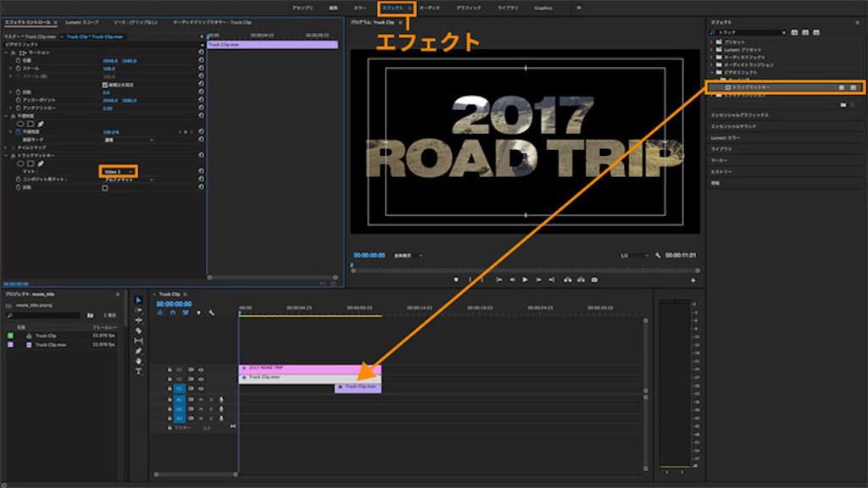
Task: Select the 2017 ROAD TRIP clip on V3
Action: (x=309, y=369)
